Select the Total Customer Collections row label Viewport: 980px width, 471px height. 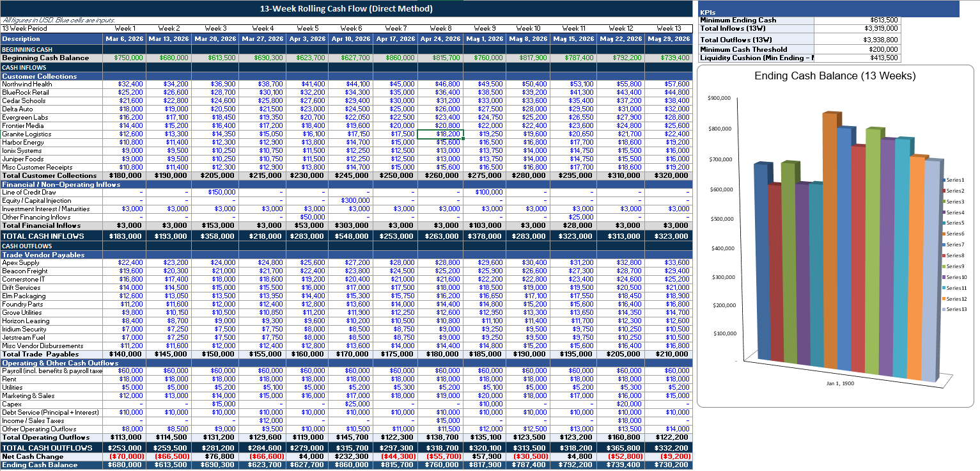point(52,175)
